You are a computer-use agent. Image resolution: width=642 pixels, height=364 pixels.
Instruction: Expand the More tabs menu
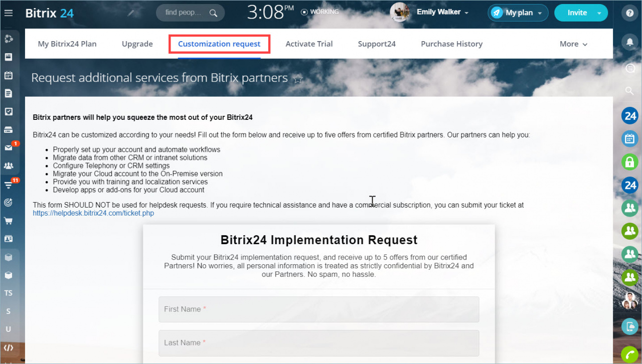click(573, 44)
